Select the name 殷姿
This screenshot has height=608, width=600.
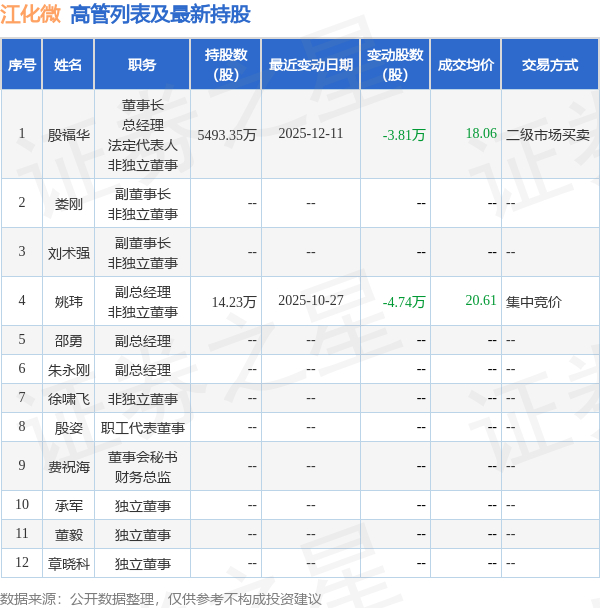(69, 428)
